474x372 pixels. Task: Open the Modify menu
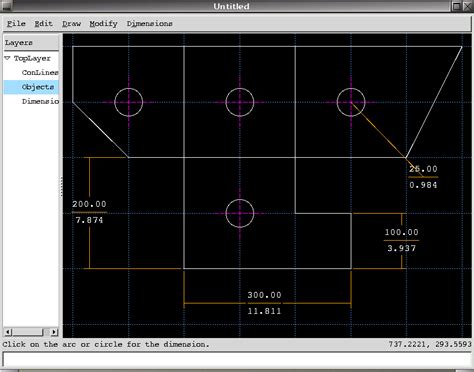coord(104,24)
